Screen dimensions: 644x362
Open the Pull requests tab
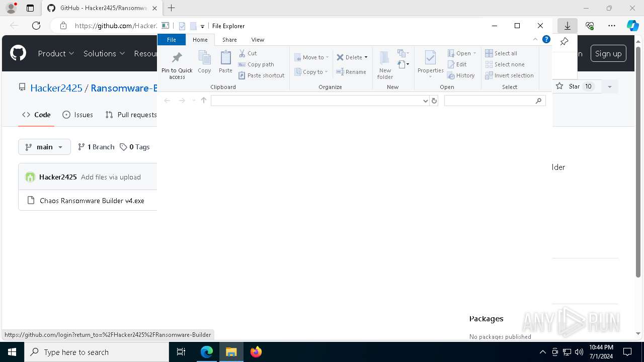(131, 115)
